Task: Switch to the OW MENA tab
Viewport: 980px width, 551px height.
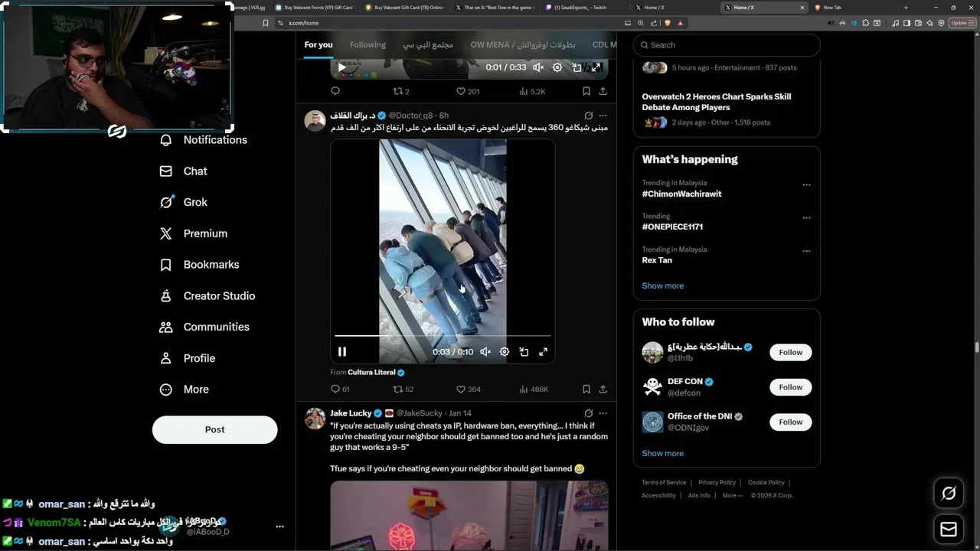Action: 523,44
